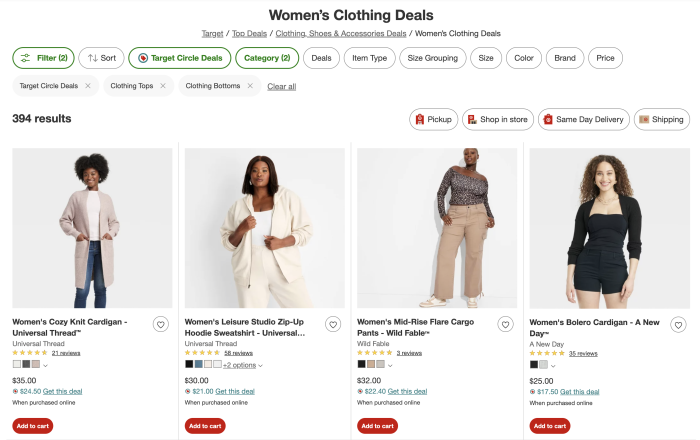
Task: Remove the Clothing Tops filter chip
Action: [163, 86]
